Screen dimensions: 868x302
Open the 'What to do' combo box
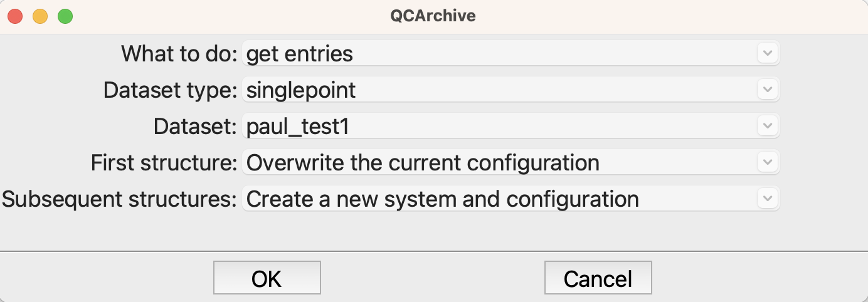coord(511,53)
